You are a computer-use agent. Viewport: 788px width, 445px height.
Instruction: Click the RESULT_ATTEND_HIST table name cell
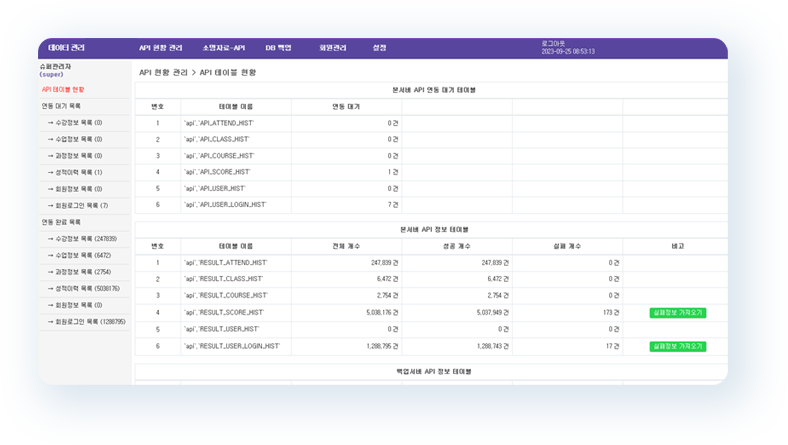point(225,262)
